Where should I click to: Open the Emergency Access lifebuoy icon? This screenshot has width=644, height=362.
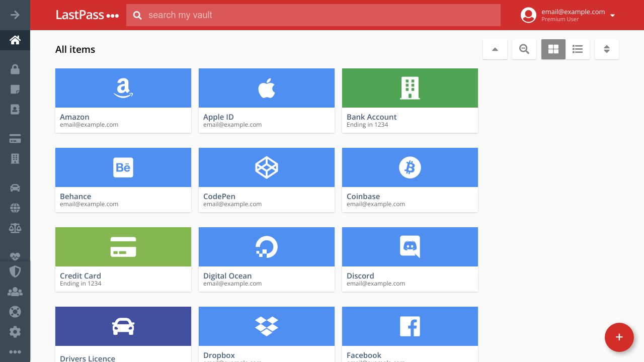point(15,312)
